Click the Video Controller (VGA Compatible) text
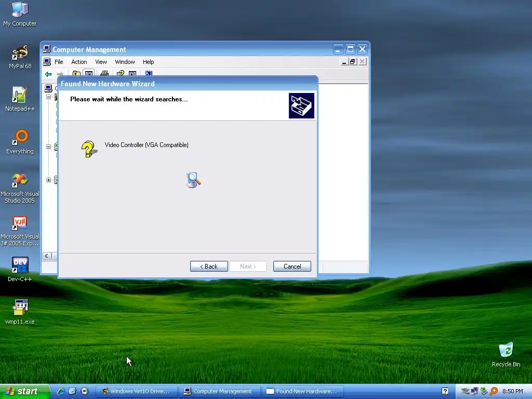532x399 pixels. [147, 145]
